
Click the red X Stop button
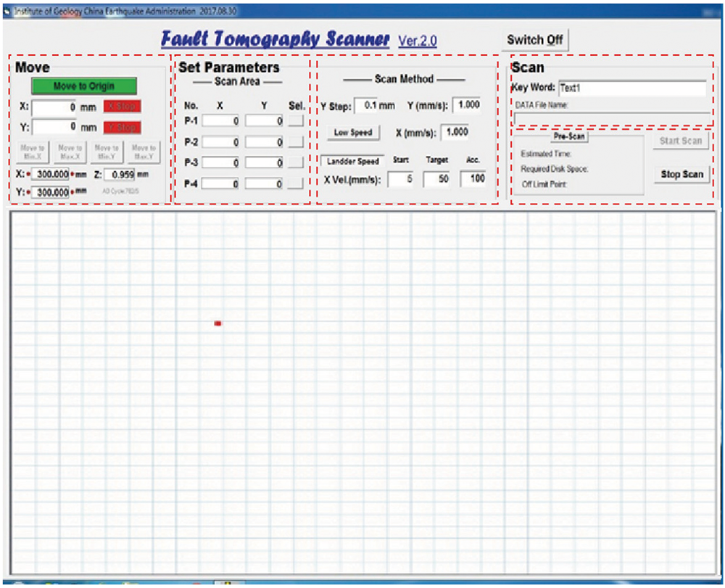122,107
